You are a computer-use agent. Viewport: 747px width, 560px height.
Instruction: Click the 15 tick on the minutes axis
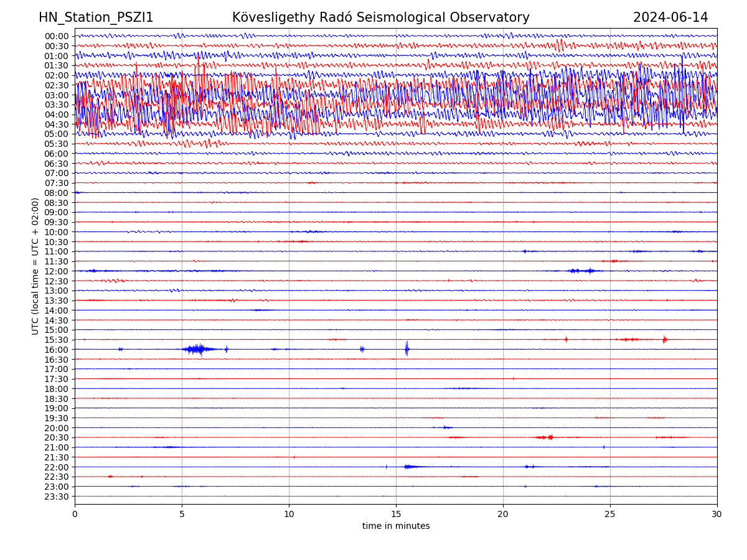[x=396, y=515]
